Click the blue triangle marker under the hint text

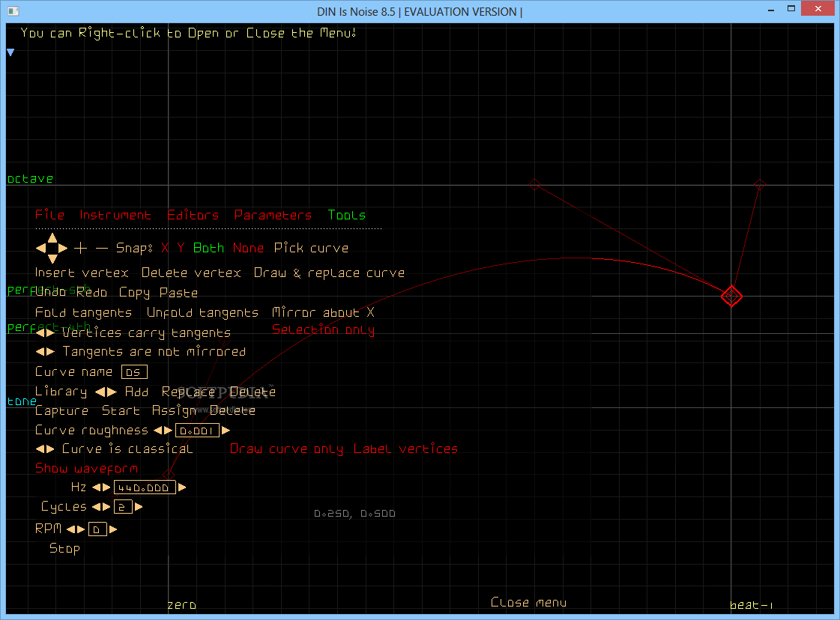(10, 52)
